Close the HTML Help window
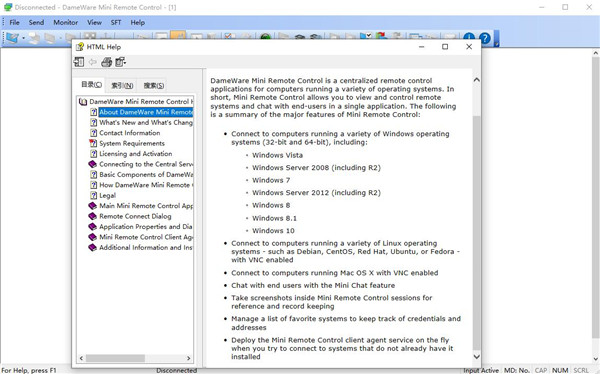This screenshot has width=600, height=374. coord(469,47)
